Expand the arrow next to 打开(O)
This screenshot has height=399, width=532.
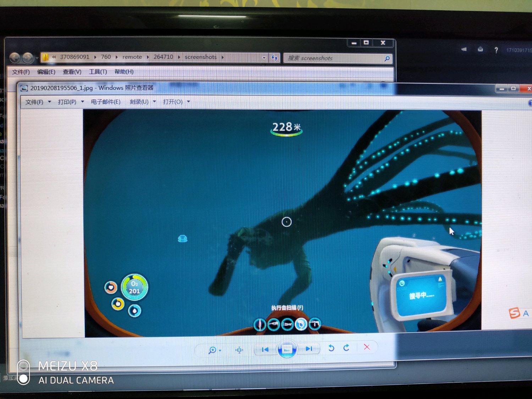point(189,101)
